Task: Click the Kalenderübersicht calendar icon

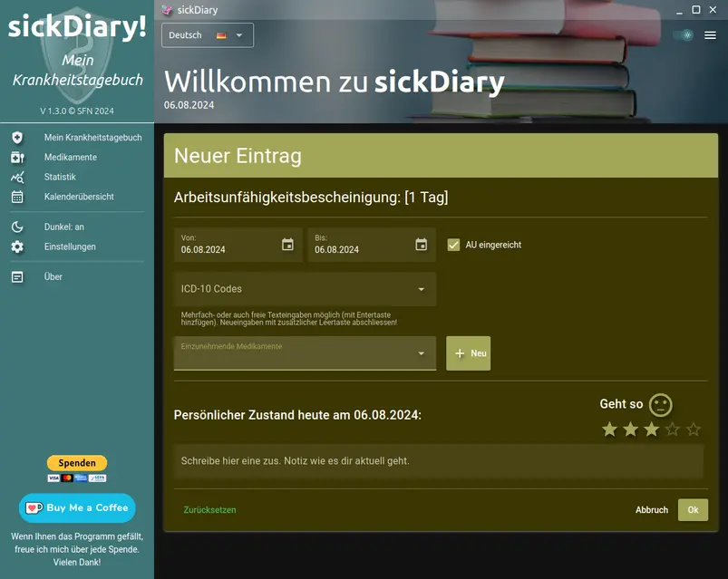Action: tap(17, 197)
